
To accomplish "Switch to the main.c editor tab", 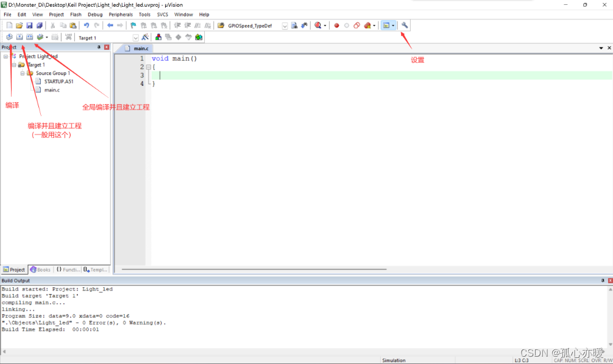I will 137,49.
